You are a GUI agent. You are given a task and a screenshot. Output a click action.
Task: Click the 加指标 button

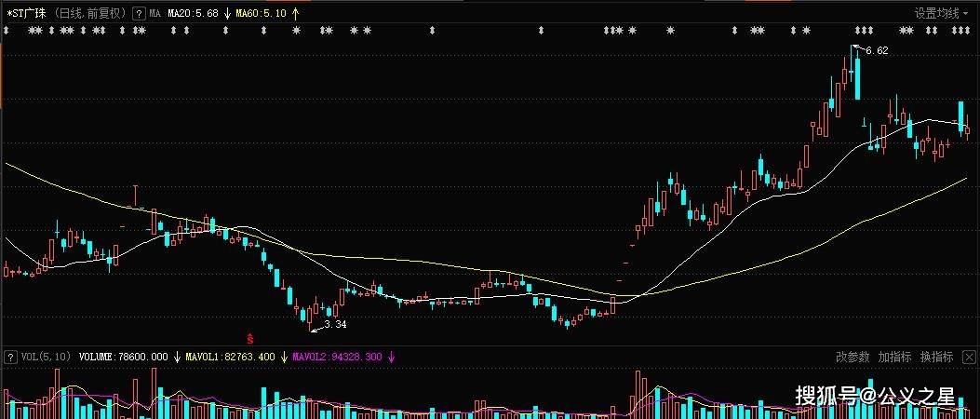(x=894, y=357)
